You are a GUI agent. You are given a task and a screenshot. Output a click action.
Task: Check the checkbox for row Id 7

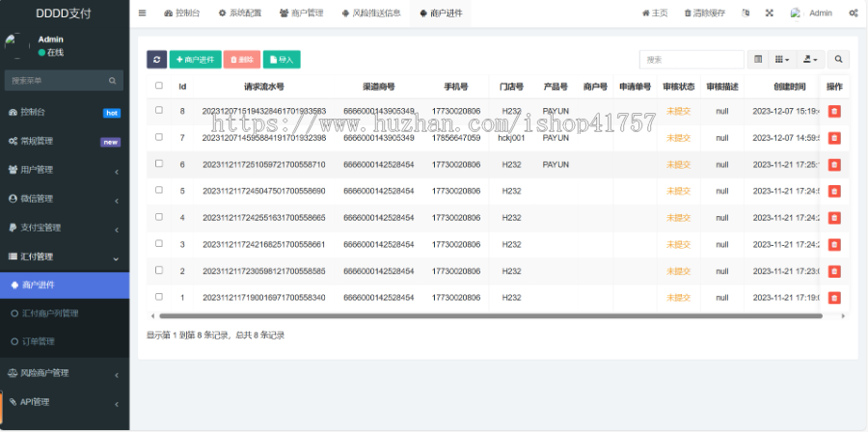[159, 137]
